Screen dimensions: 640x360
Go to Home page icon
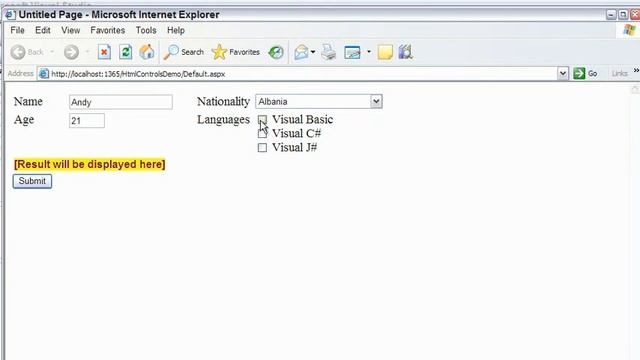pyautogui.click(x=147, y=52)
